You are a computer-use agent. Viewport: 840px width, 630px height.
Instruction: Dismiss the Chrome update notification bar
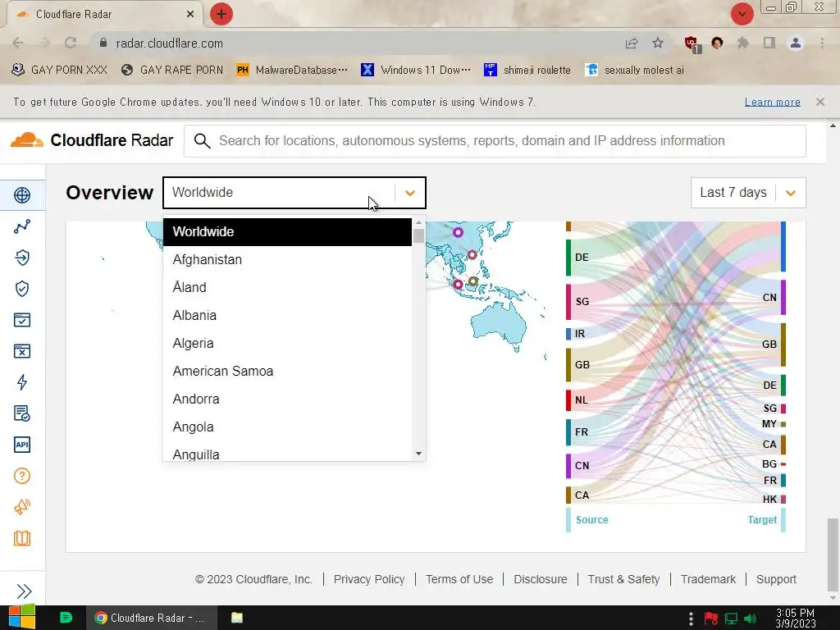[x=820, y=101]
